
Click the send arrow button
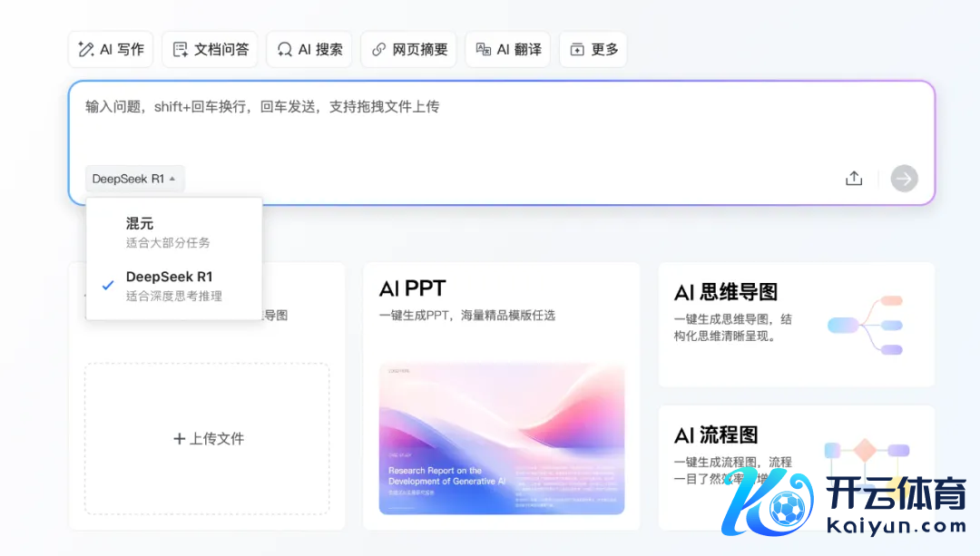pyautogui.click(x=904, y=178)
